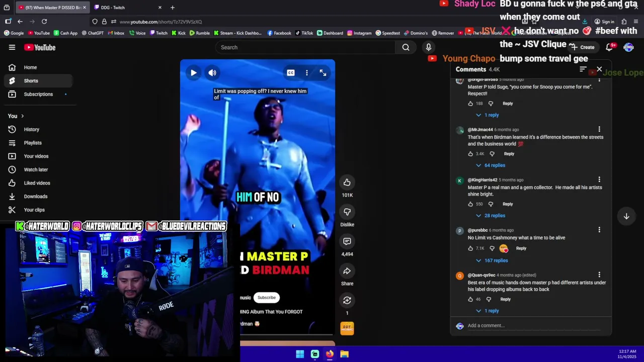Open options menu for @KingHarris42's comment
Screen dimensions: 644x362
point(599,179)
